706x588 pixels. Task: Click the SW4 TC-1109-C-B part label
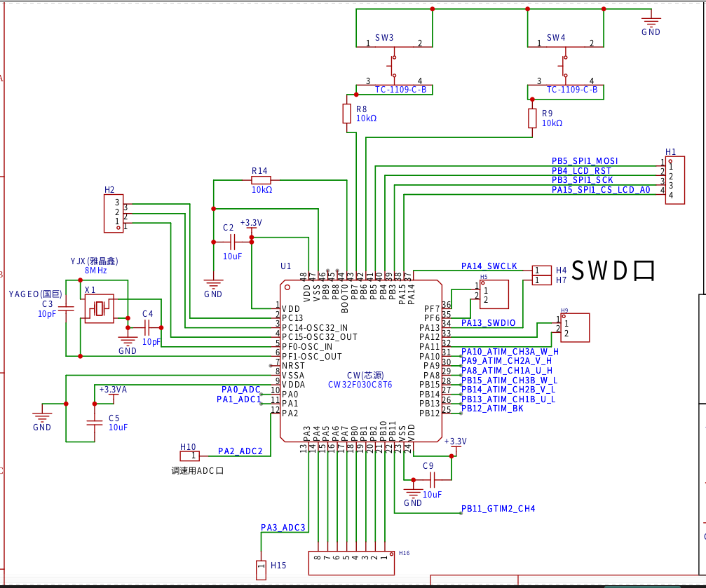tap(572, 90)
